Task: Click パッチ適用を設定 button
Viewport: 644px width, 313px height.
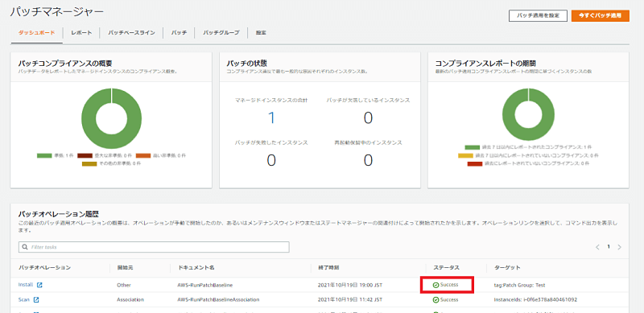Action: tap(538, 15)
